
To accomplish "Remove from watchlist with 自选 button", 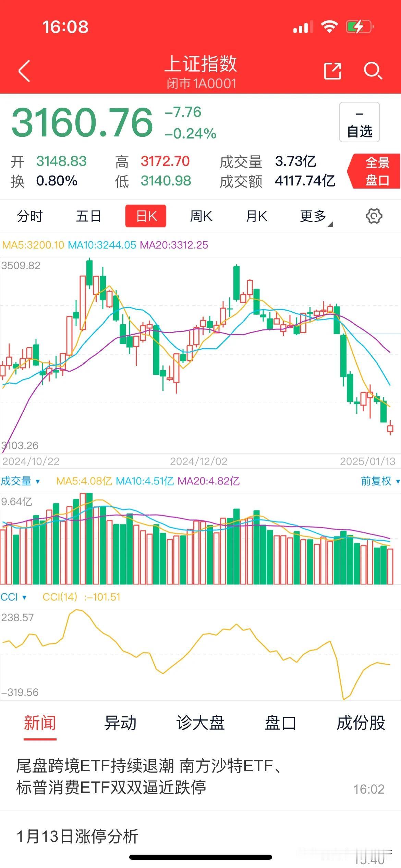I will pyautogui.click(x=360, y=122).
